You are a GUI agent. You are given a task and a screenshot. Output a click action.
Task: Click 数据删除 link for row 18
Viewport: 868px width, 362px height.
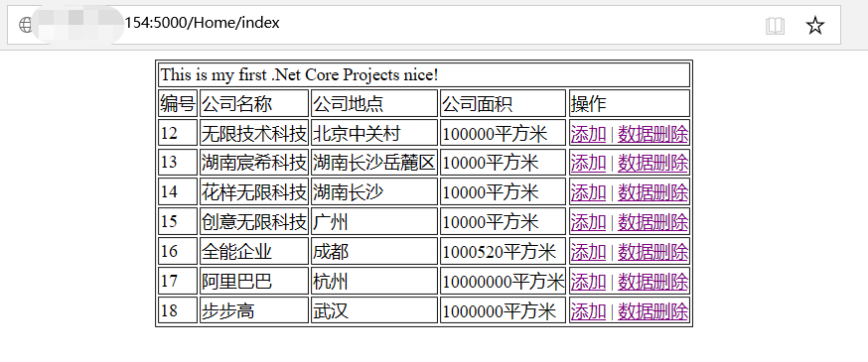tap(653, 311)
